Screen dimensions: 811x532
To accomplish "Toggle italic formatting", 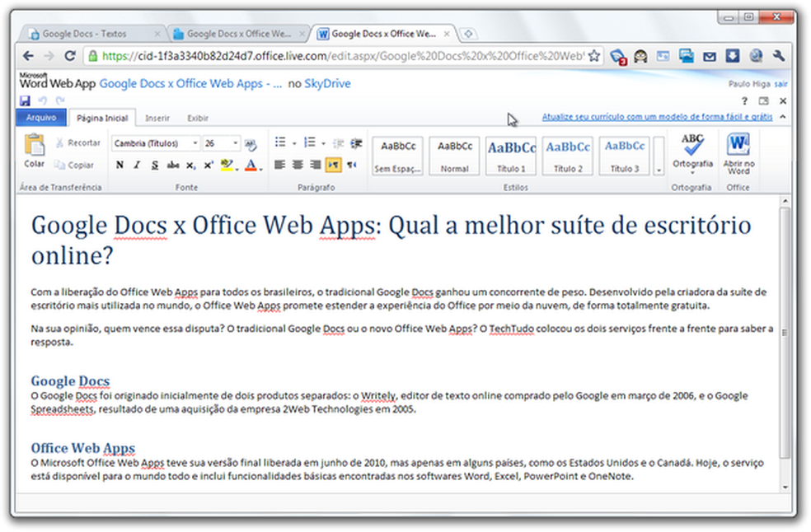I will (x=137, y=165).
